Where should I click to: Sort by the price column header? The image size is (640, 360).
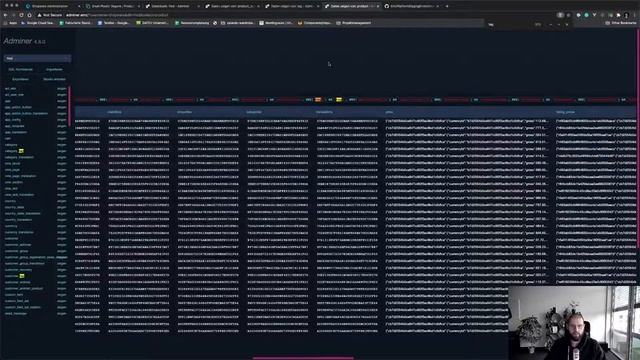click(389, 112)
